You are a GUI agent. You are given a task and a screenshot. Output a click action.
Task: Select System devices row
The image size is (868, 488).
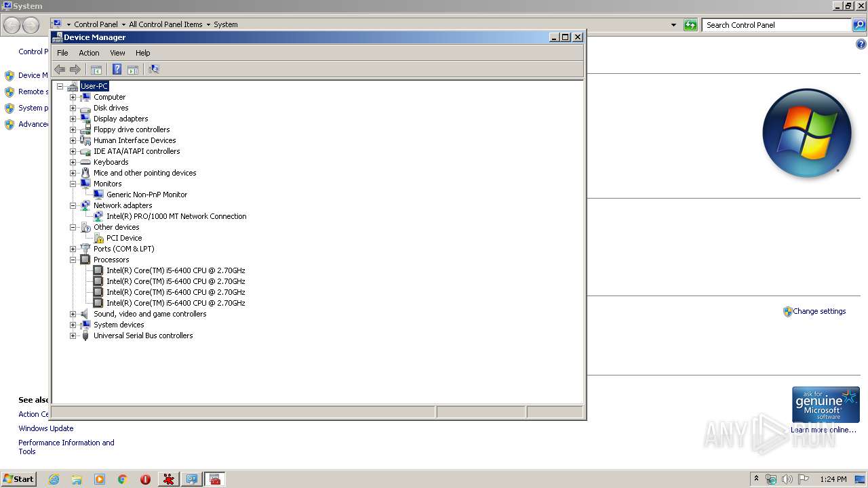119,325
